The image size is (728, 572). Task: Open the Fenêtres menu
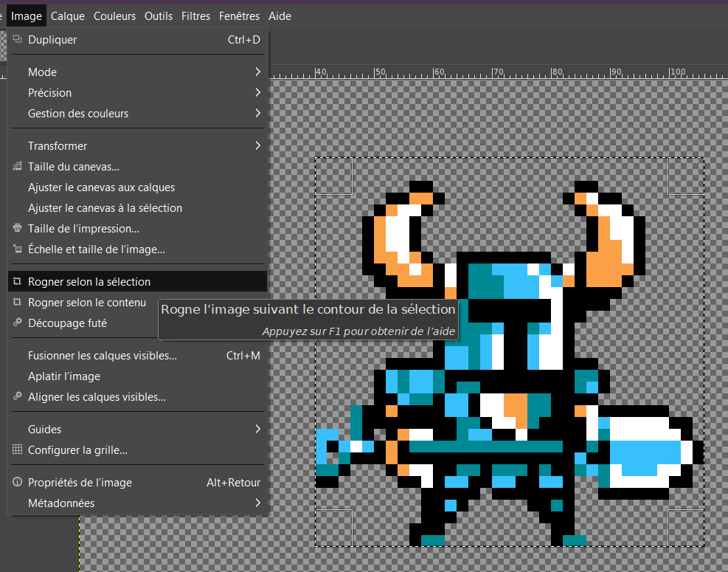tap(240, 16)
